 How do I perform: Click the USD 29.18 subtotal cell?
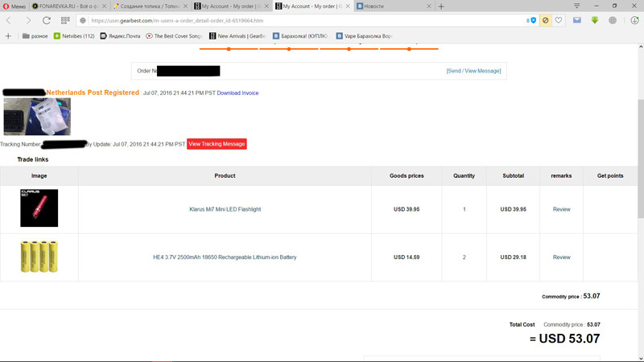(513, 257)
